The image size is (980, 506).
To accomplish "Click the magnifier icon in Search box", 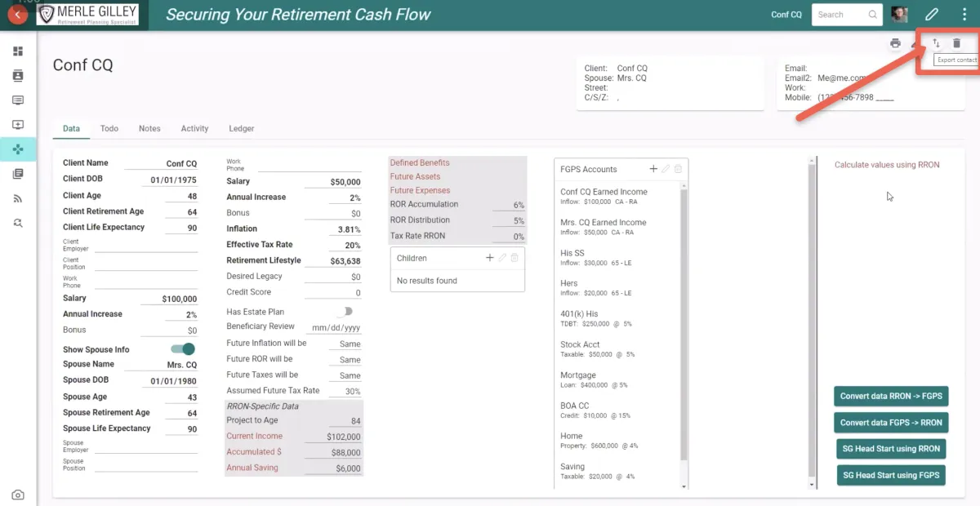I will click(x=873, y=15).
